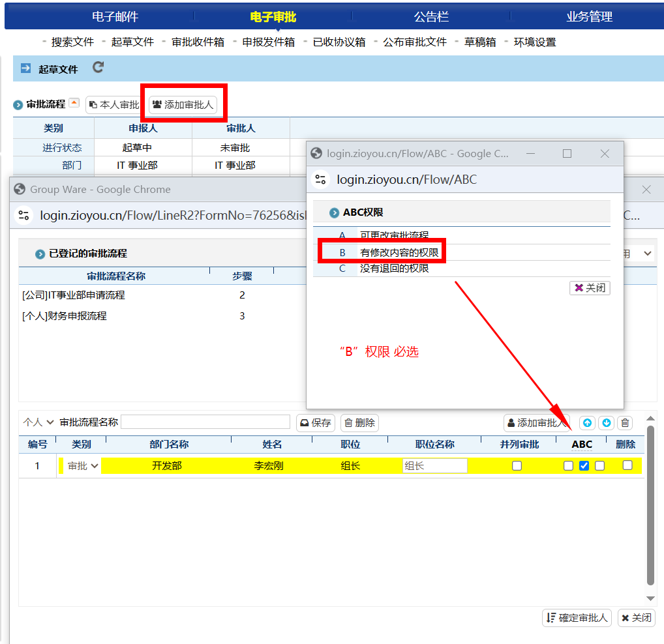Click the 起草文件 header arrow icon
Screen dimensions: 664x644
[x=26, y=68]
